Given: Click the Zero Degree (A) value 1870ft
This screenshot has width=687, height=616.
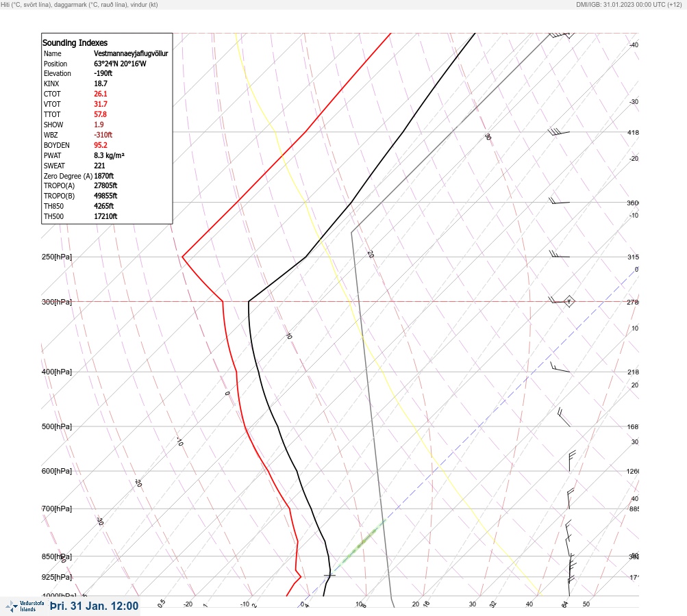Looking at the screenshot, I should (x=104, y=176).
